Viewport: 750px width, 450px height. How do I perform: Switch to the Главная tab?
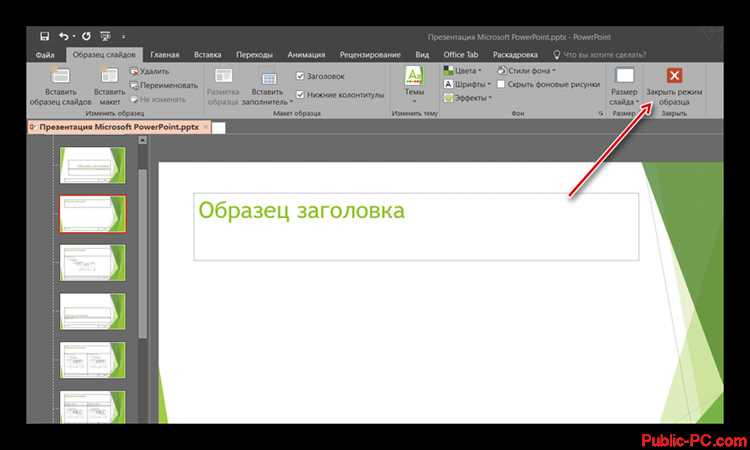[x=165, y=55]
